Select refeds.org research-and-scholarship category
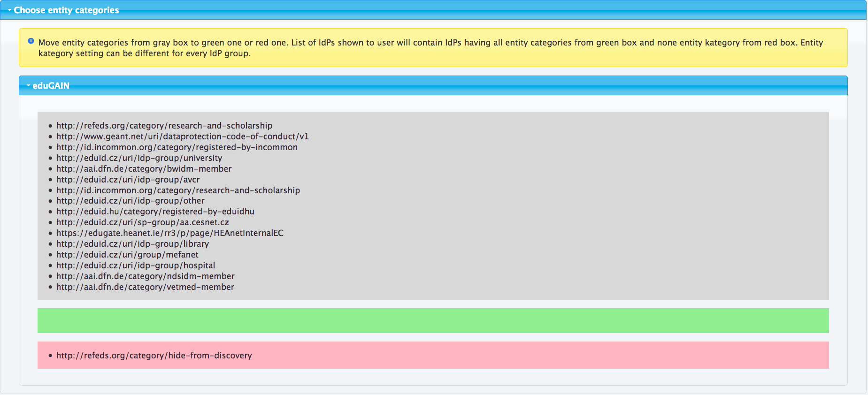 point(164,126)
